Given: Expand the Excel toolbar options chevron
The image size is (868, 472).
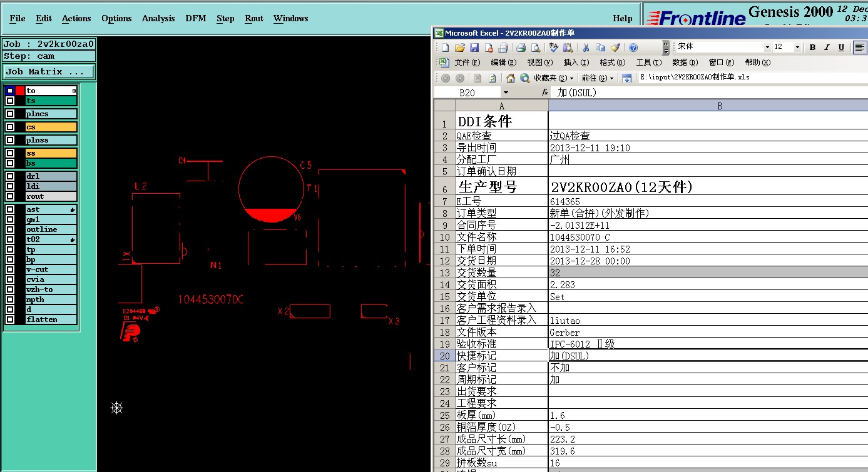Looking at the screenshot, I should click(666, 48).
